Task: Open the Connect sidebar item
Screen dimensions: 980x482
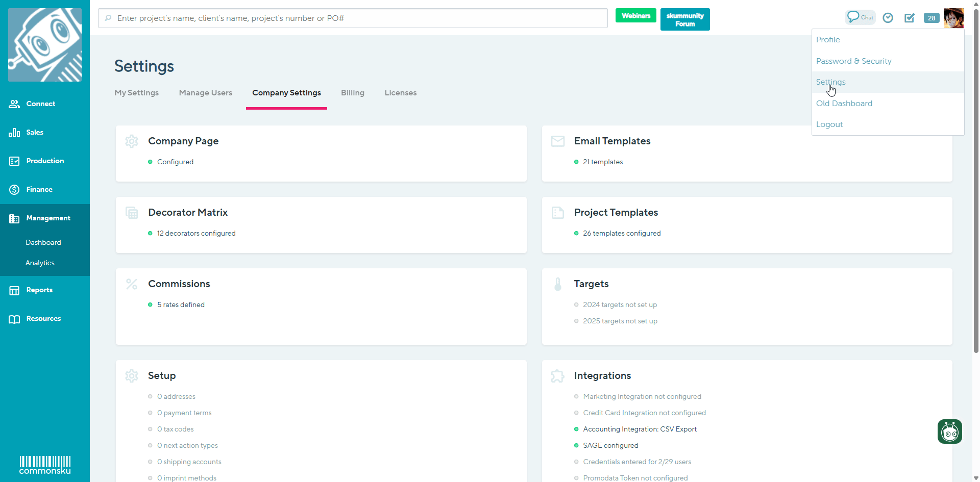Action: click(x=40, y=104)
